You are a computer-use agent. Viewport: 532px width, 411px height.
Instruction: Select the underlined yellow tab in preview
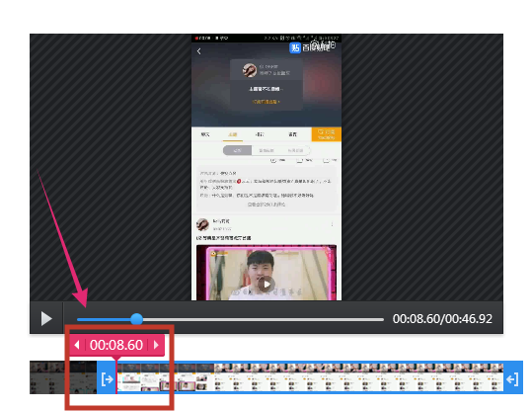(x=232, y=134)
